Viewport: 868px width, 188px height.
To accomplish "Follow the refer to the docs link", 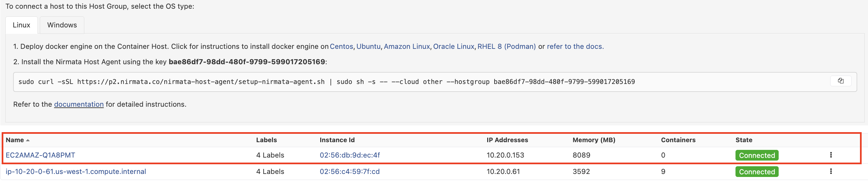I will (575, 46).
